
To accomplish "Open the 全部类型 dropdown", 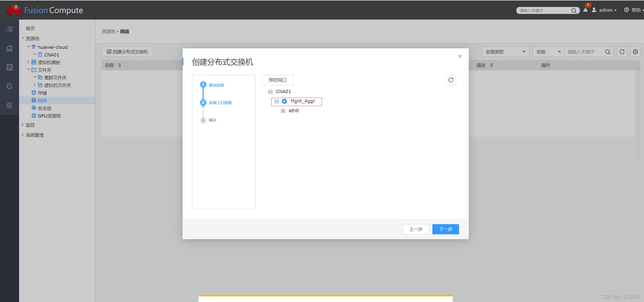I will 505,52.
